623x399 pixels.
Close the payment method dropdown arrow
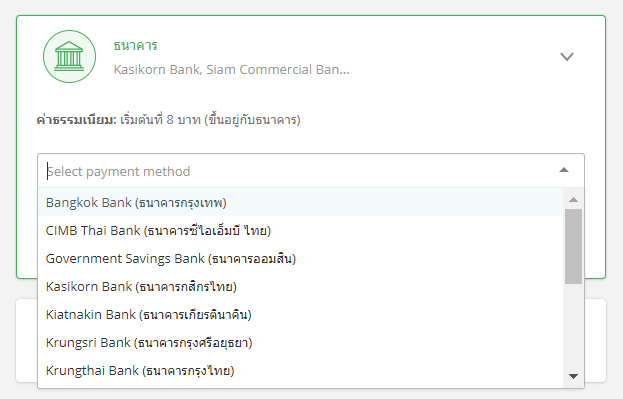(x=564, y=170)
